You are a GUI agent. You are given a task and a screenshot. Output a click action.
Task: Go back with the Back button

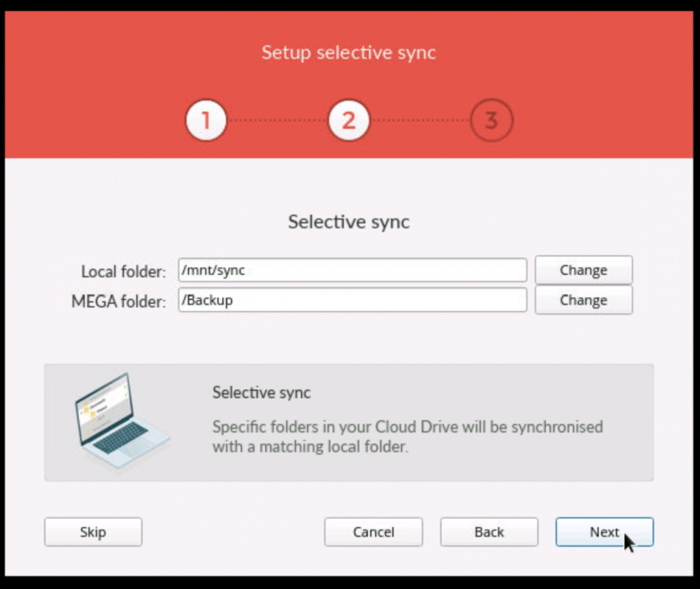click(489, 532)
